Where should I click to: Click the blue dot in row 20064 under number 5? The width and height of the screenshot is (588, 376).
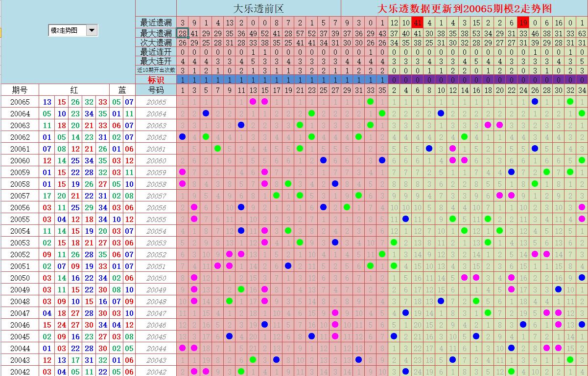(x=206, y=113)
